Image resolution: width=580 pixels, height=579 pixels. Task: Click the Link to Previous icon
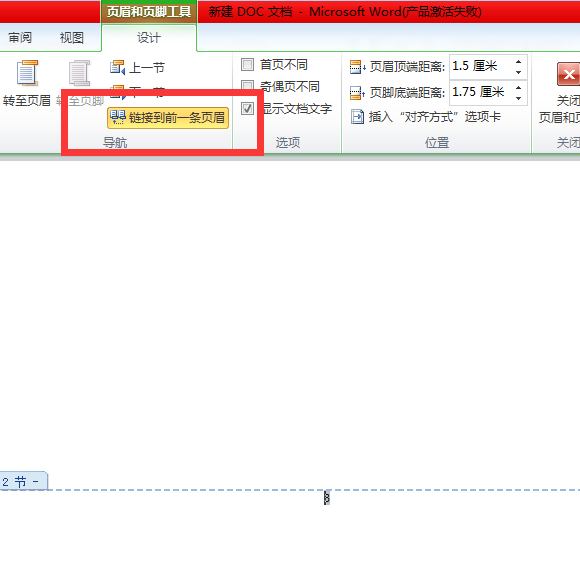118,117
